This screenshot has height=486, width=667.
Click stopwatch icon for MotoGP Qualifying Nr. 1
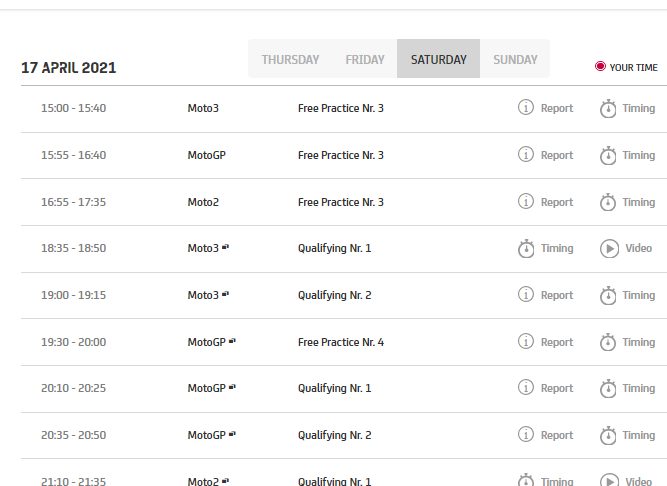point(608,388)
